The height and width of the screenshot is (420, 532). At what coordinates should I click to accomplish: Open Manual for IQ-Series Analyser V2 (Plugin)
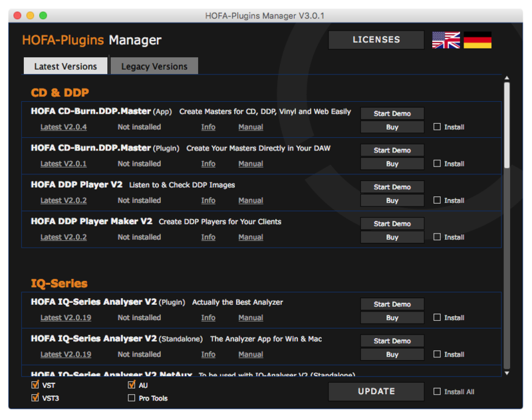point(251,317)
